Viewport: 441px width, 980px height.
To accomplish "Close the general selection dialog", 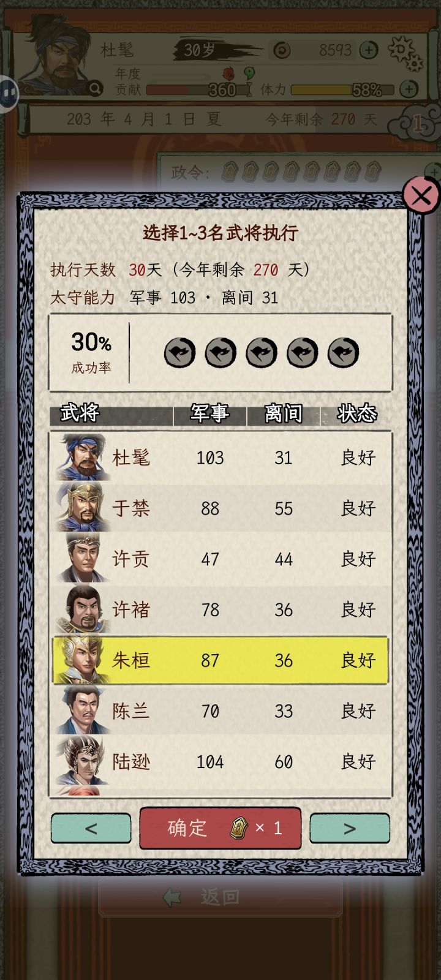I will tap(421, 195).
